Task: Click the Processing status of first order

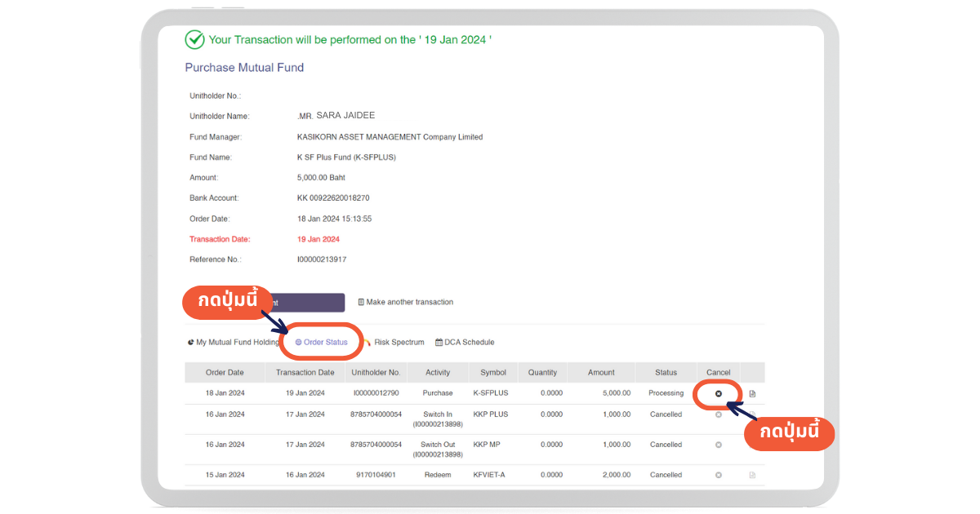Action: coord(666,393)
